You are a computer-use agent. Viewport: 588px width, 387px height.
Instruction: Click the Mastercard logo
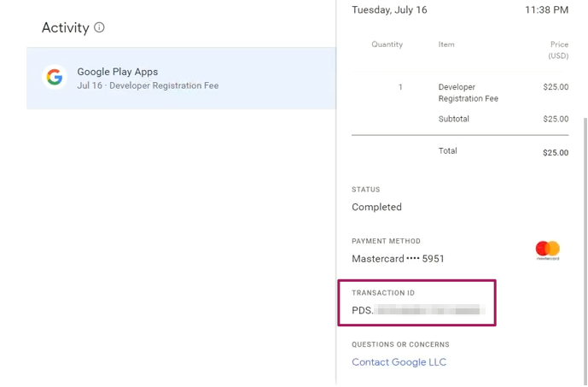point(547,250)
